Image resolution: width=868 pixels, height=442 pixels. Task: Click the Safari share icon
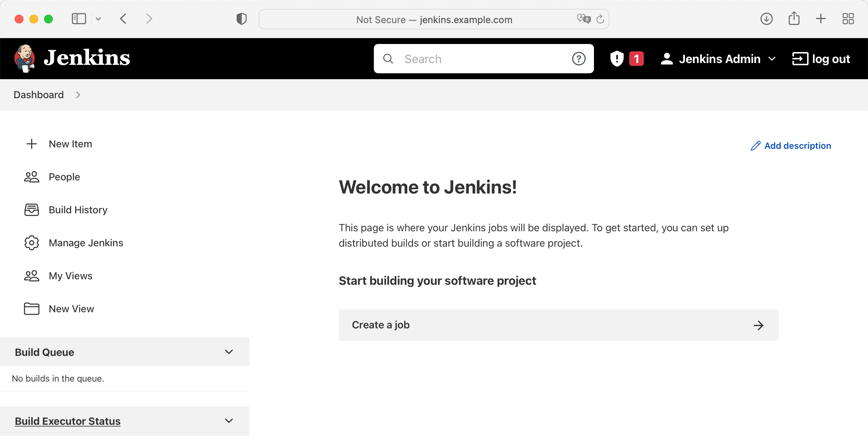tap(794, 19)
